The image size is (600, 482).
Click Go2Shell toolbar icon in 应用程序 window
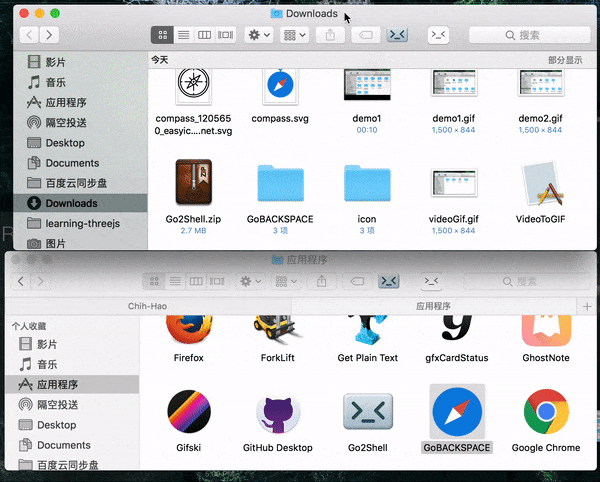(x=388, y=282)
